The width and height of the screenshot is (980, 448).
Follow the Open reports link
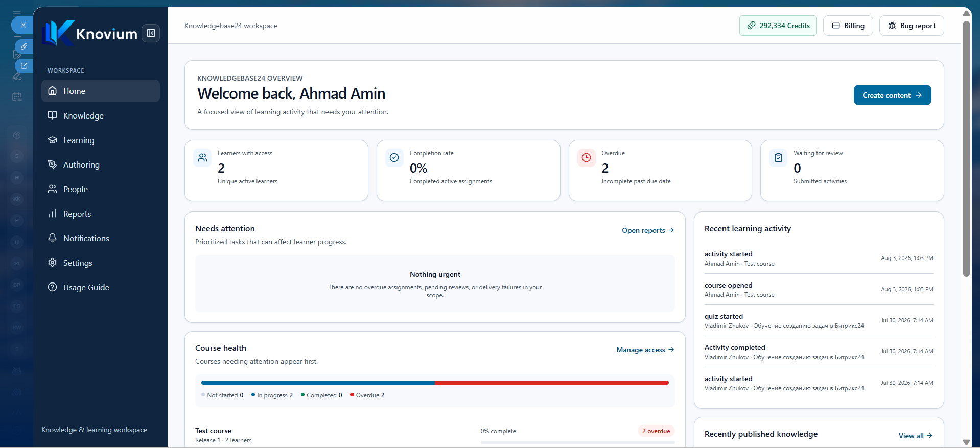click(648, 230)
